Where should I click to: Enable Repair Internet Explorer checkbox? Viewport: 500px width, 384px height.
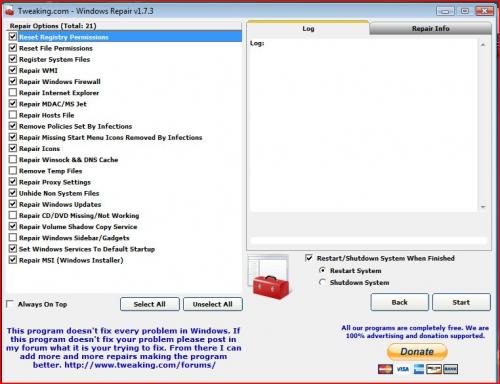pyautogui.click(x=13, y=93)
